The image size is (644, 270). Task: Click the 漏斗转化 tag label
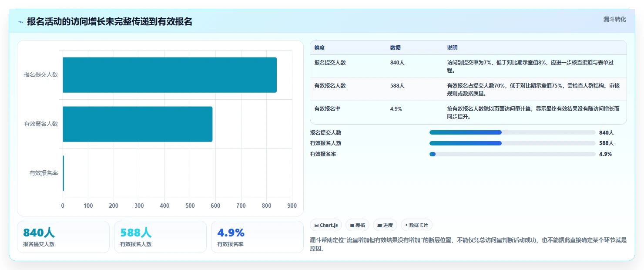coord(614,19)
